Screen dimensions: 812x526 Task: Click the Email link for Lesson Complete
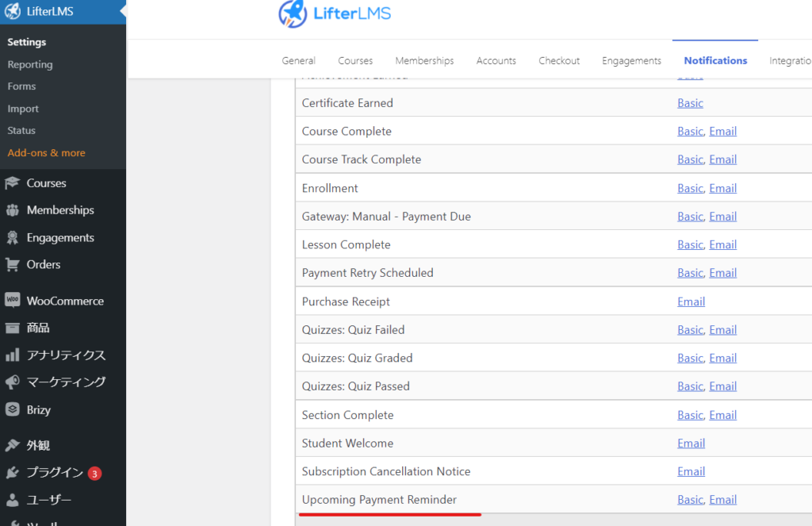pyautogui.click(x=723, y=244)
